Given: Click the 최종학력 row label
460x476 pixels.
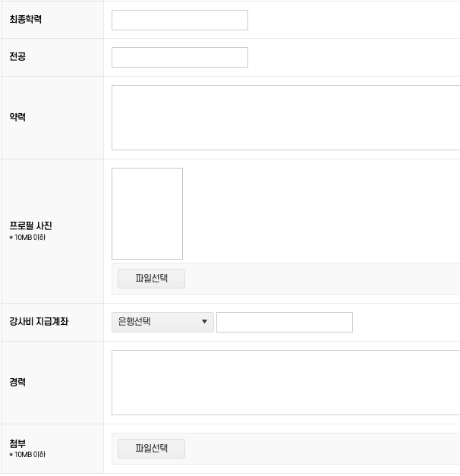Looking at the screenshot, I should tap(25, 20).
